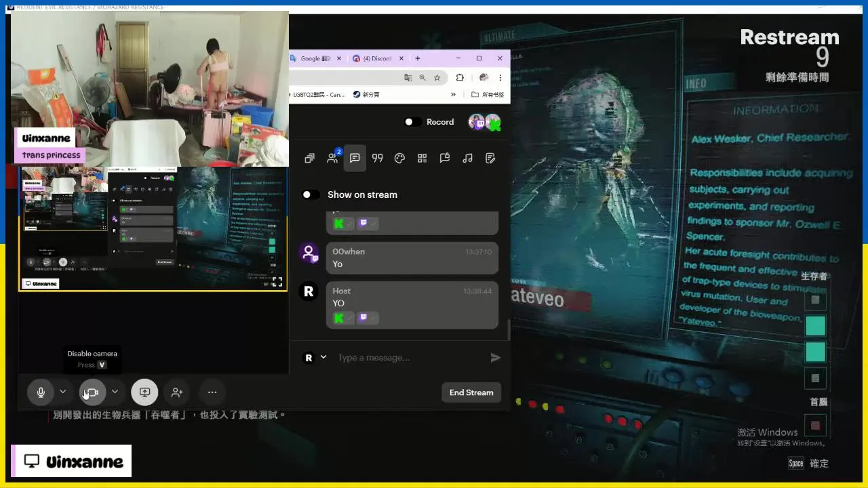Click the 00when username in chat
This screenshot has width=868, height=488.
[x=349, y=251]
